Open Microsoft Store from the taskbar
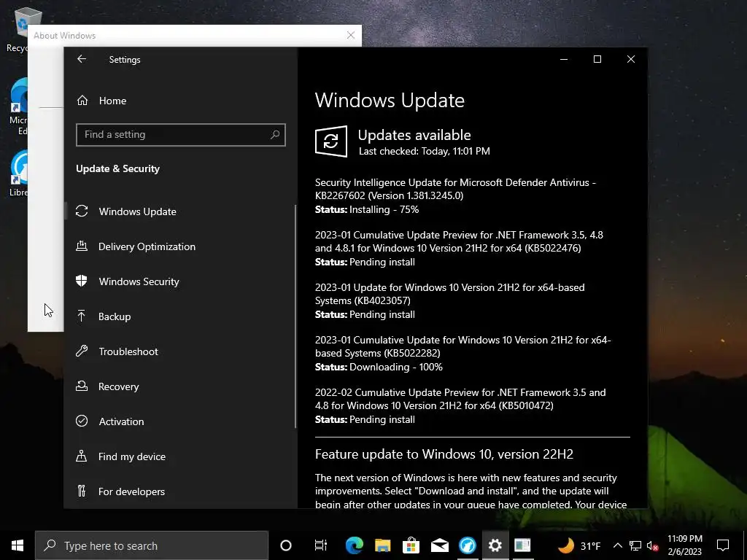 pos(411,545)
